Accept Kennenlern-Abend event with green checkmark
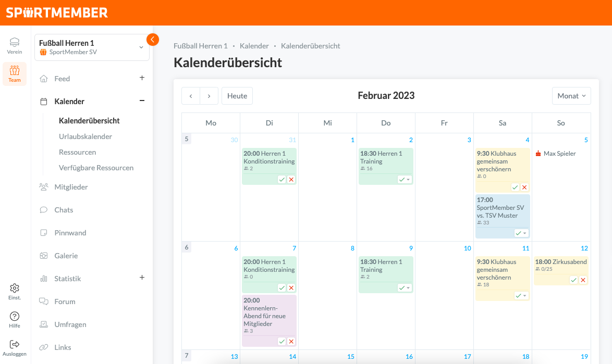Screen dimensions: 612x364 tap(281, 342)
